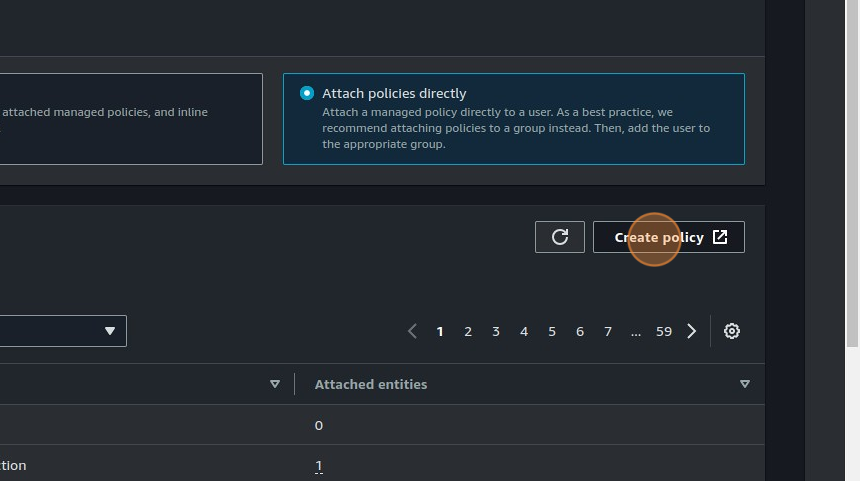Select the Attach policies directly radio button
Screen dimensions: 860x481
[307, 93]
